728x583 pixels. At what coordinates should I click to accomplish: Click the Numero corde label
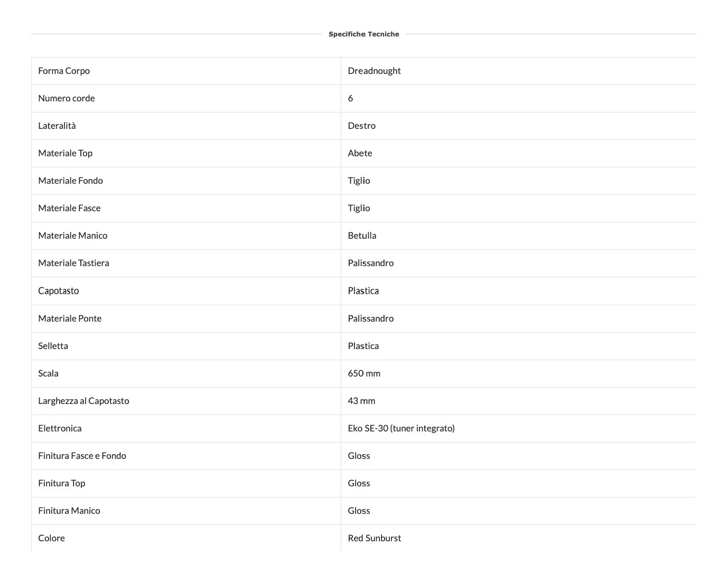pyautogui.click(x=67, y=98)
